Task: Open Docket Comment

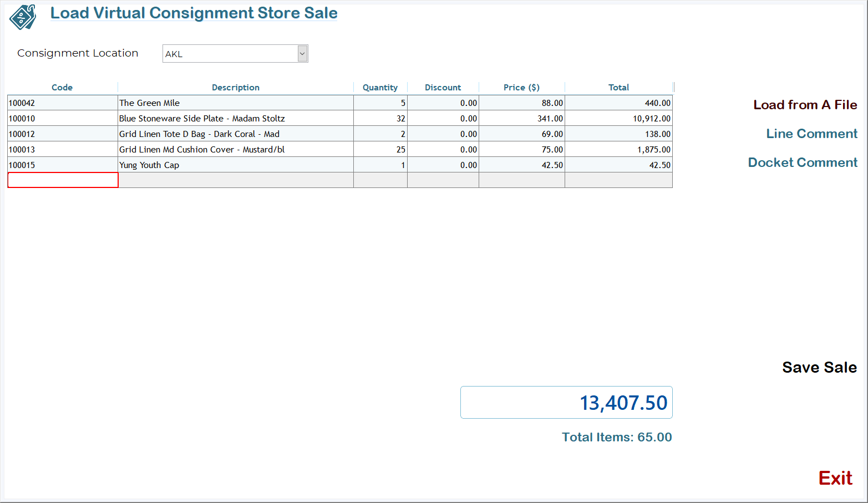Action: (803, 162)
